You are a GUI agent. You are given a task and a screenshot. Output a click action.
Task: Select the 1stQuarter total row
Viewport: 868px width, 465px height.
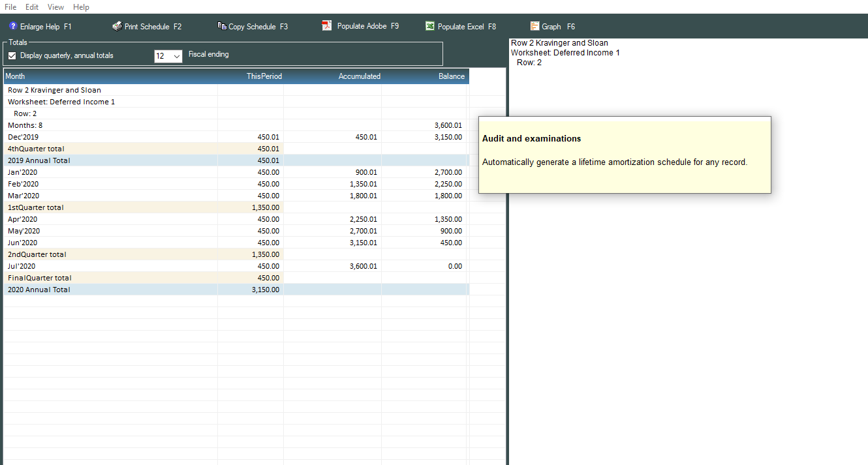click(236, 207)
